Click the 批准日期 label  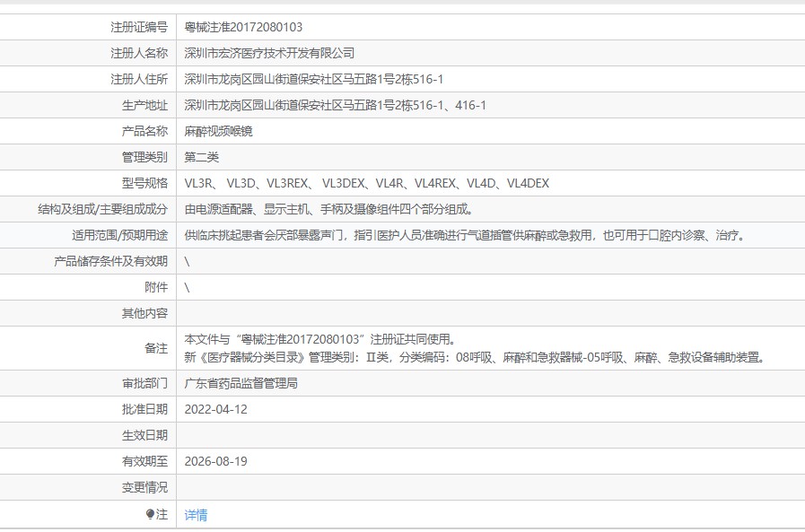pos(144,409)
